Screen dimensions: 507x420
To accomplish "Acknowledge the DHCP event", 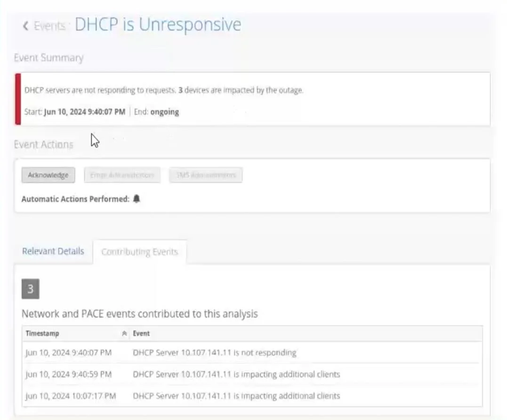I will (x=48, y=175).
